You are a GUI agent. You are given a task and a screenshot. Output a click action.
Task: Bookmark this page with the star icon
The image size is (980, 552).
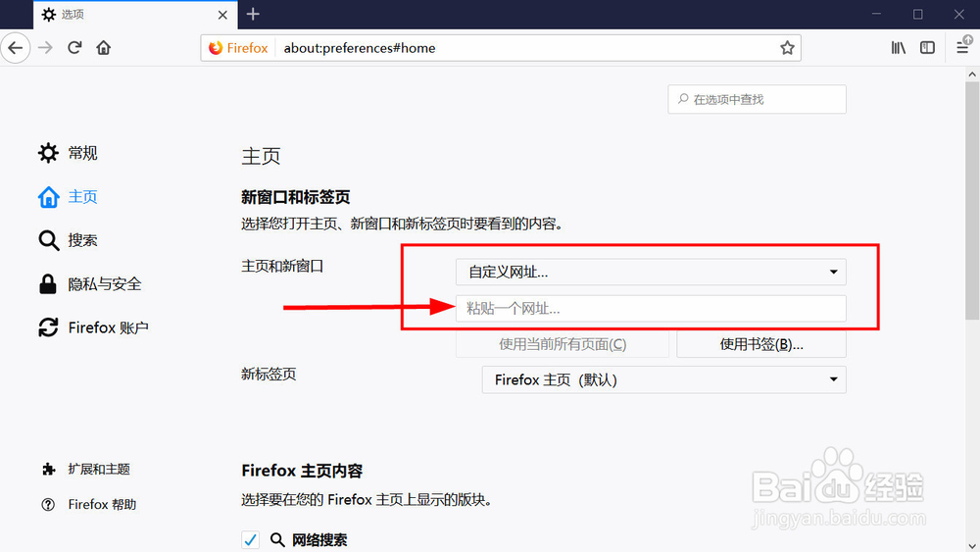click(787, 48)
